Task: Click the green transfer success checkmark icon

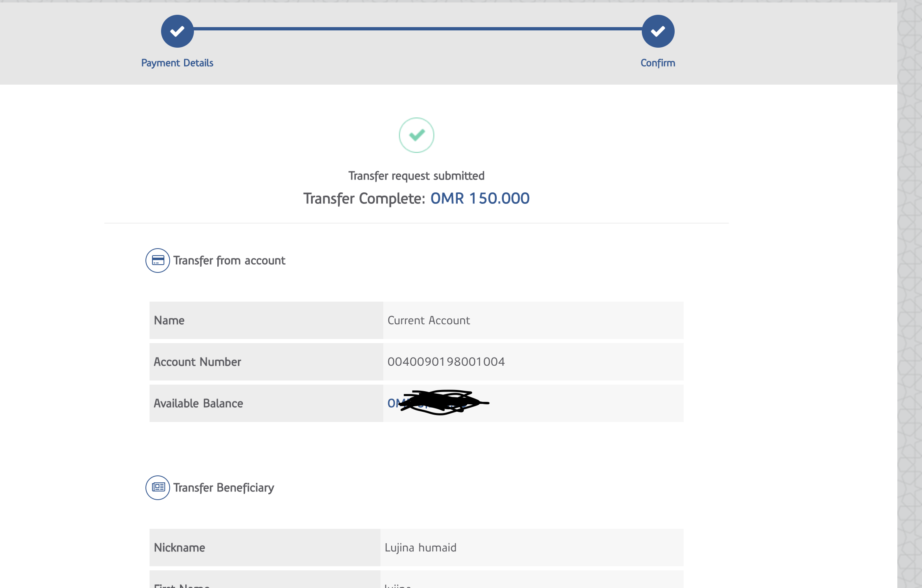Action: [416, 135]
